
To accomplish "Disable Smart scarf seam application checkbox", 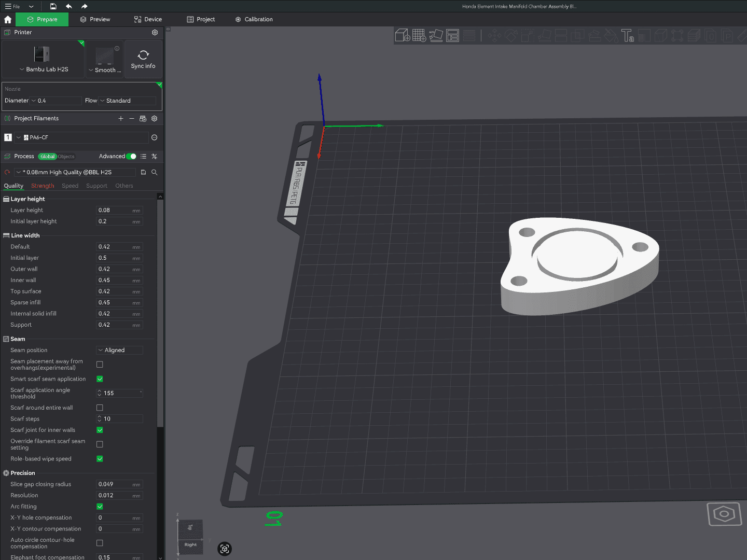I will [100, 379].
